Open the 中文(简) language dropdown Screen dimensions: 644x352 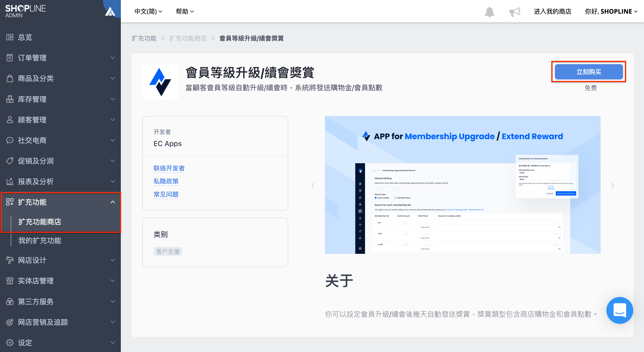(148, 11)
